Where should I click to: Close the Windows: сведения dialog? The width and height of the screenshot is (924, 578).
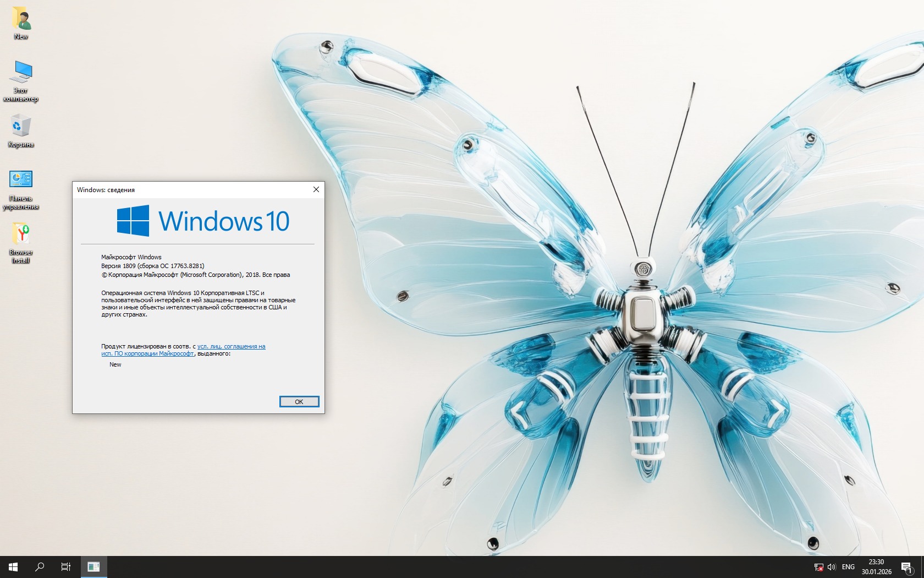coord(316,189)
